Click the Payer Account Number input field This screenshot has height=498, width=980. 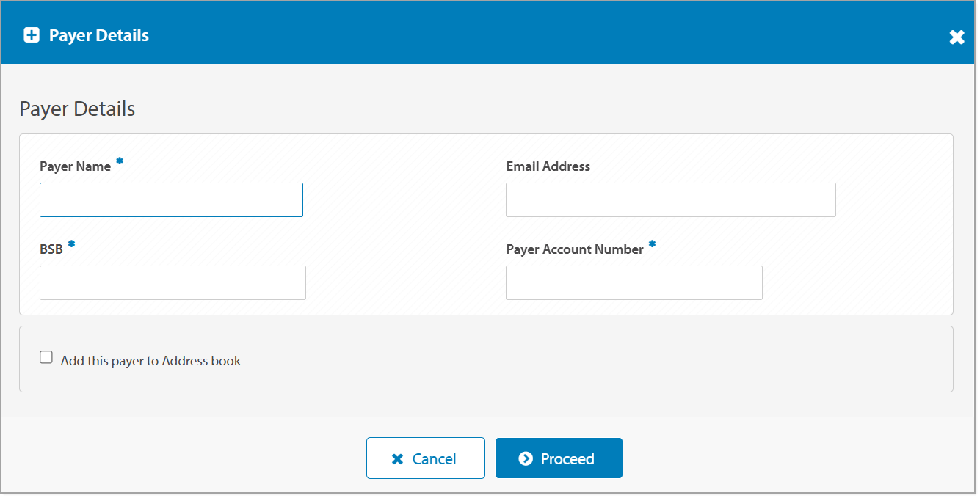click(634, 283)
